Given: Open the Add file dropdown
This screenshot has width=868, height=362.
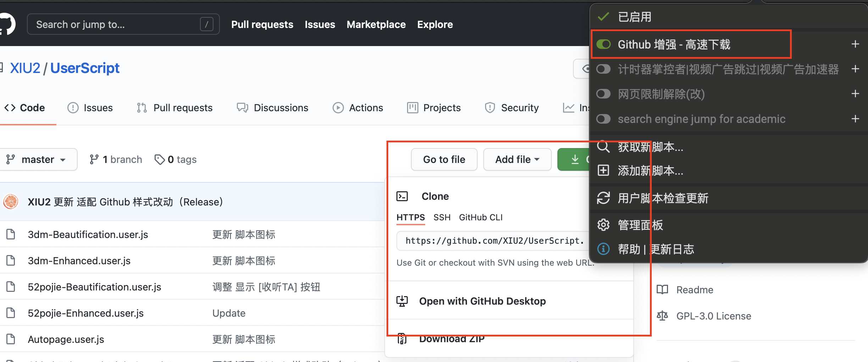Looking at the screenshot, I should 517,159.
